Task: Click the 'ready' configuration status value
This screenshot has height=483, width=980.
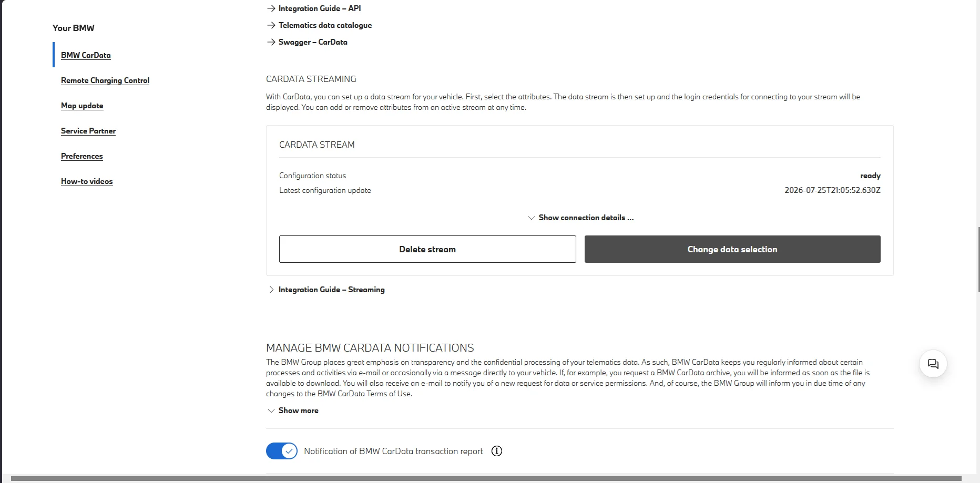Action: click(870, 176)
